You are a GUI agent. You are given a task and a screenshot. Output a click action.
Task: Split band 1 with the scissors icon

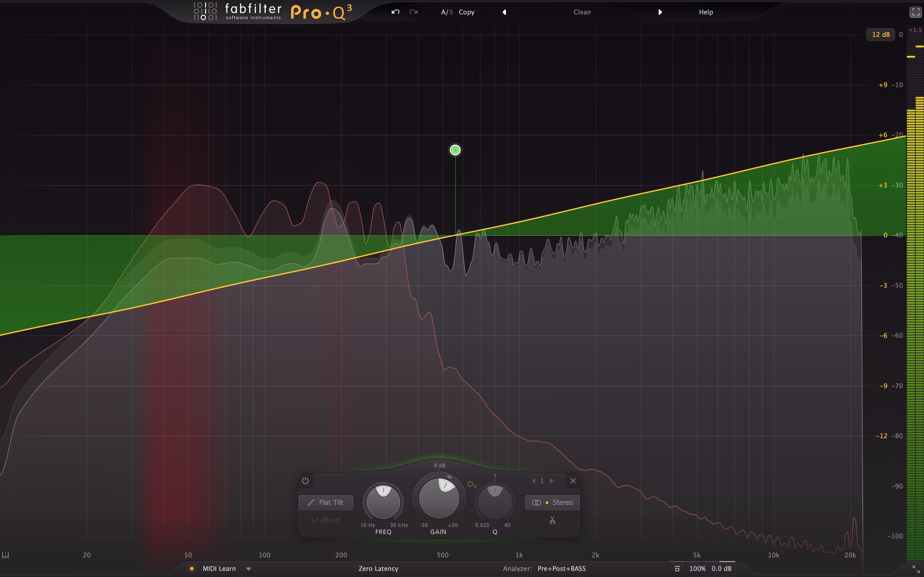552,520
